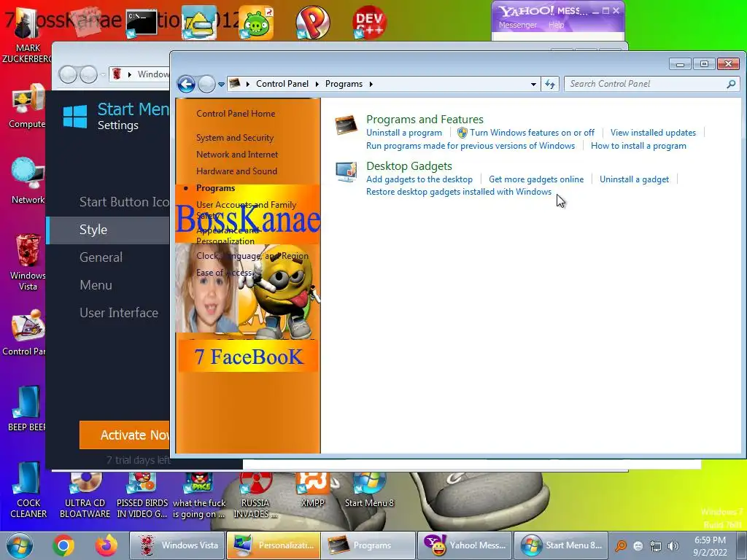This screenshot has width=747, height=560.
Task: Launch COCK CLEANER desktop shortcut
Action: coord(28,491)
